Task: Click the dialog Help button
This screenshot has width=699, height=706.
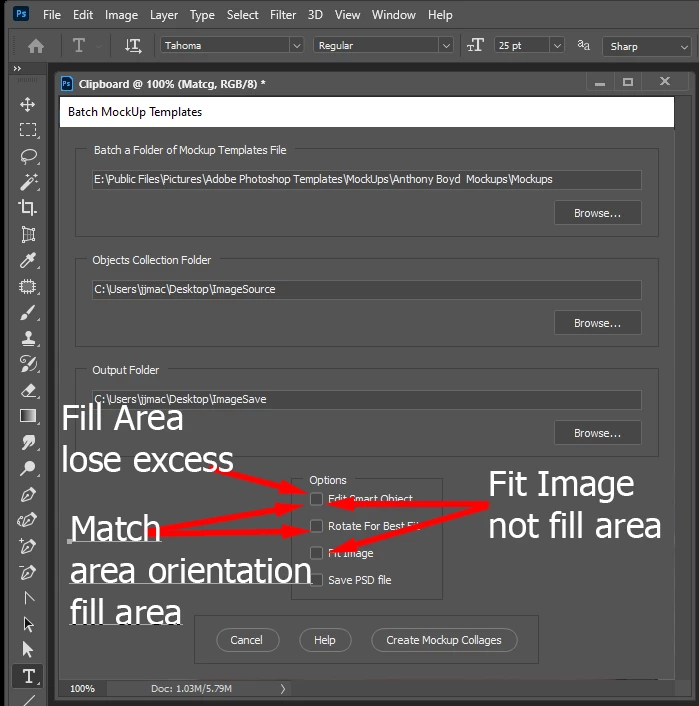Action: coord(325,640)
